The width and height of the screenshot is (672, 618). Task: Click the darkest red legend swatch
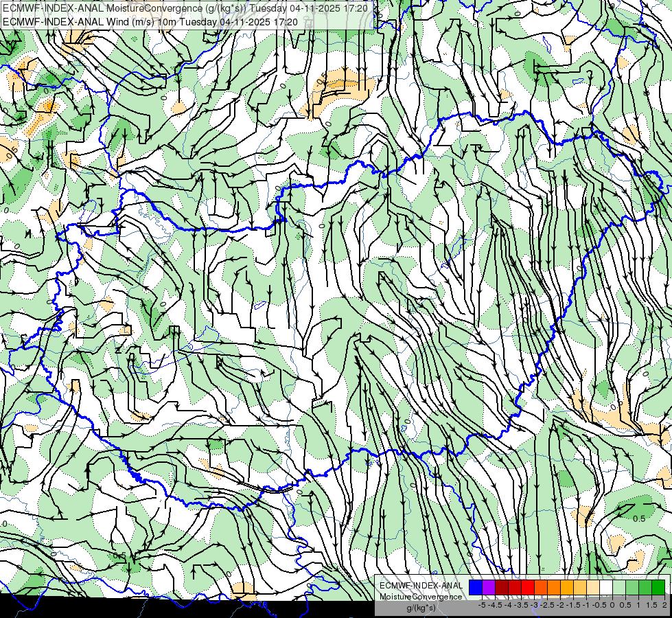502,588
